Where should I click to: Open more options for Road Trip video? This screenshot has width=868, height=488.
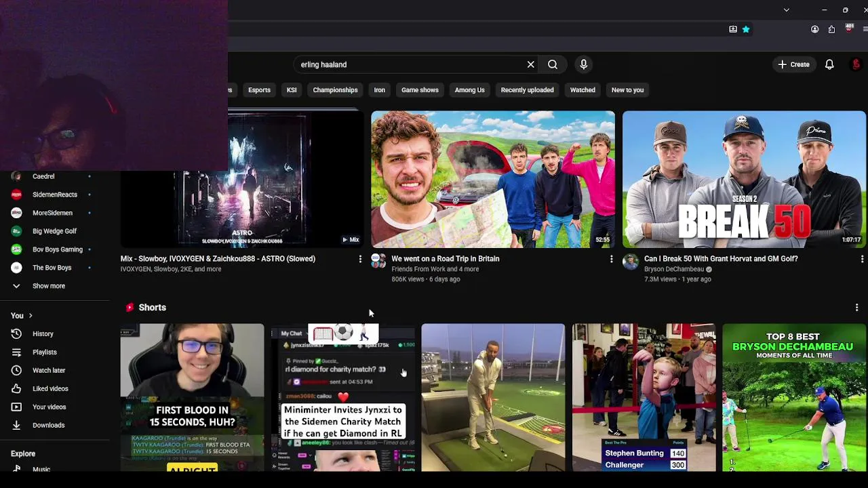pyautogui.click(x=611, y=259)
